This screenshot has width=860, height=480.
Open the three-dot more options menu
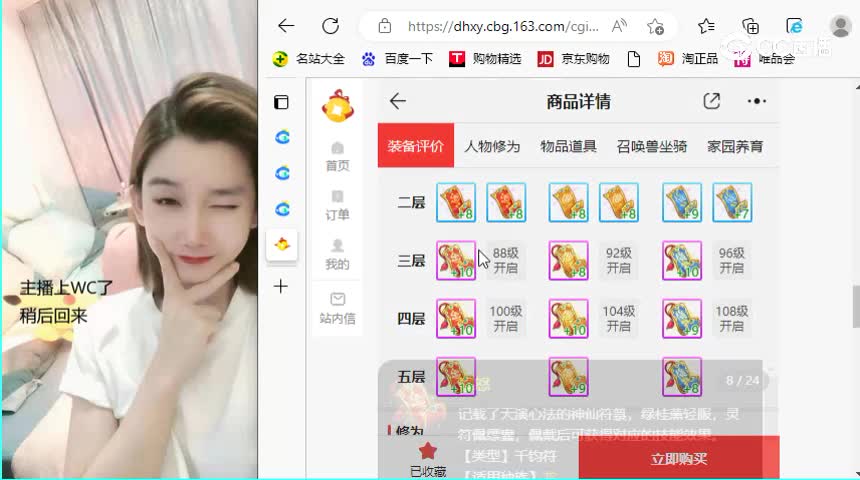point(757,101)
